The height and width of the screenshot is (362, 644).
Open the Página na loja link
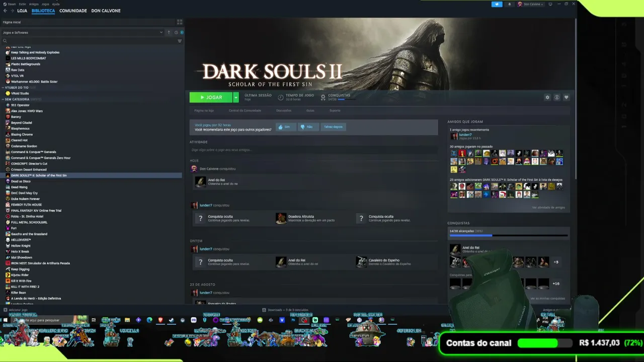(204, 111)
